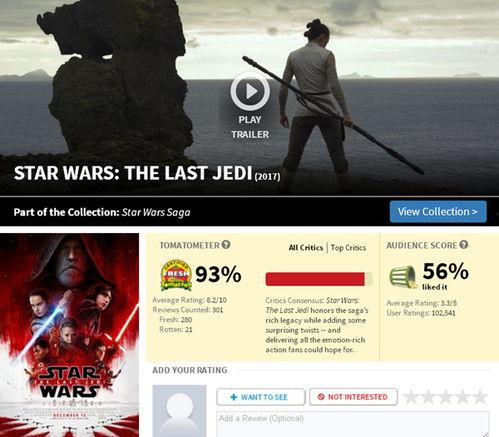499x437 pixels.
Task: Click the 93% Tomatometer score
Action: tap(218, 274)
